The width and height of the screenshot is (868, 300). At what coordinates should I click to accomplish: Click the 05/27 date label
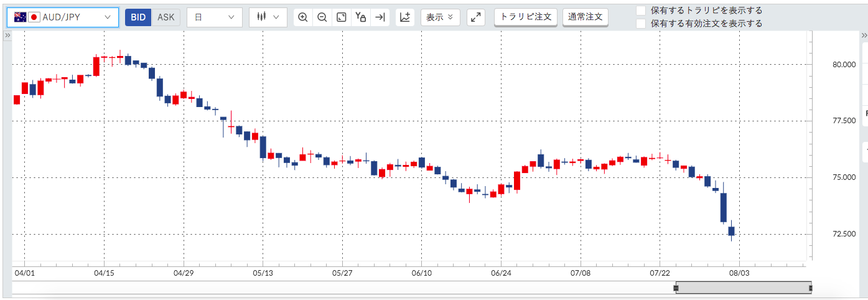(x=342, y=273)
